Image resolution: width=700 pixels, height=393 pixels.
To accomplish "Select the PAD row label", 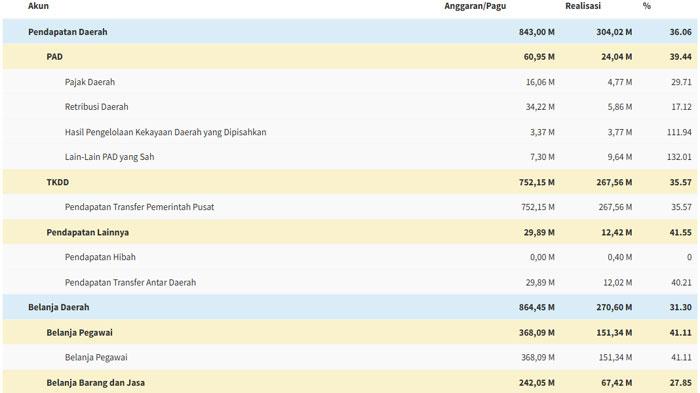I will (x=54, y=57).
